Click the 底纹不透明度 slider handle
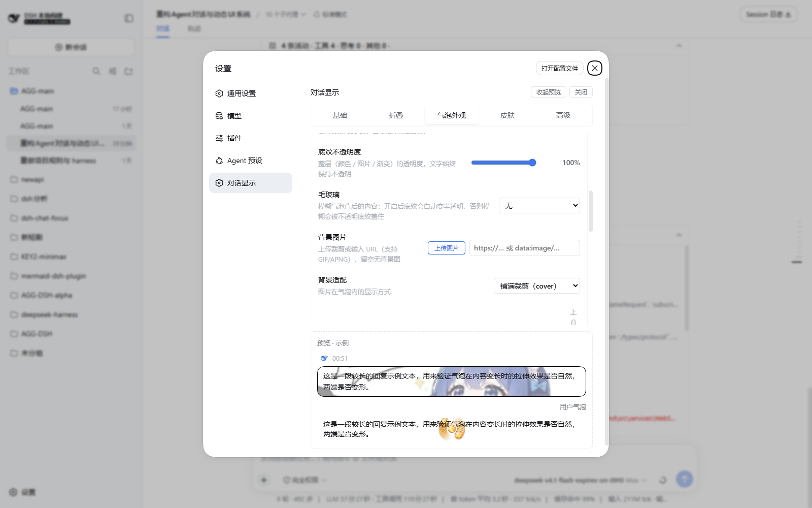 click(532, 163)
